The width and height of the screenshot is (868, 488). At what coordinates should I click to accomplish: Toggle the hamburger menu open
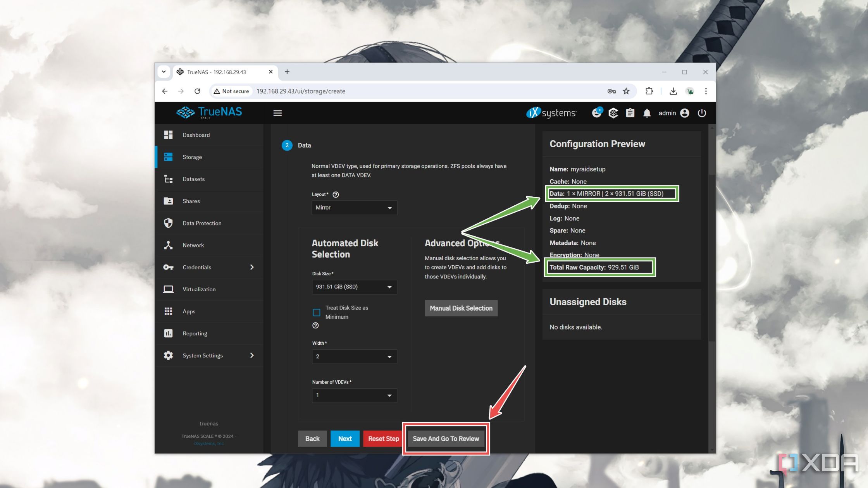(277, 113)
